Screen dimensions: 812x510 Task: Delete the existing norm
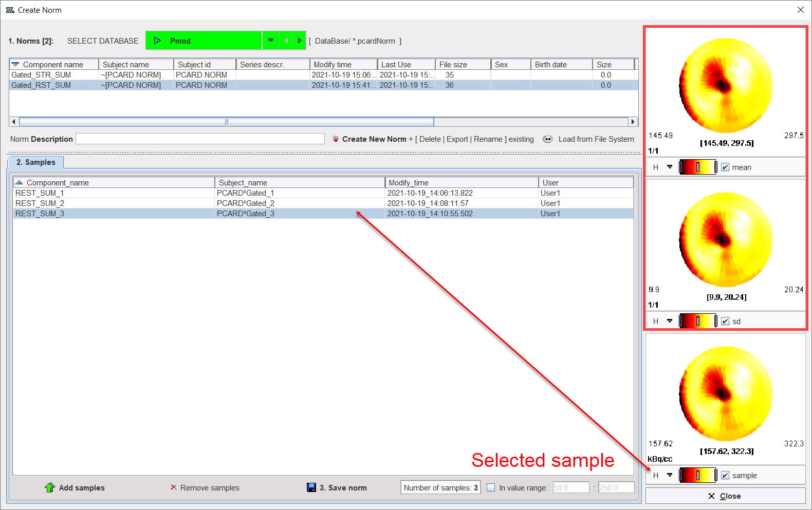coord(430,139)
